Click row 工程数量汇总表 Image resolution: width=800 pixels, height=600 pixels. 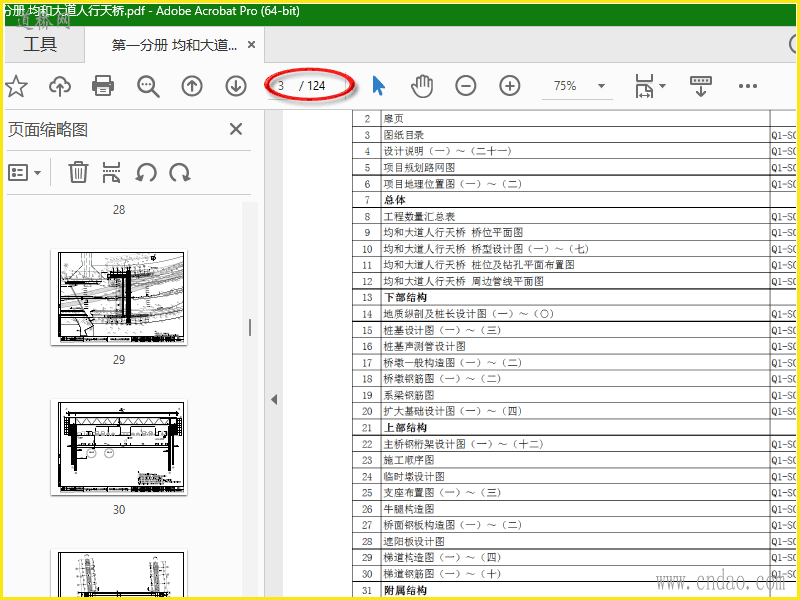tap(574, 216)
